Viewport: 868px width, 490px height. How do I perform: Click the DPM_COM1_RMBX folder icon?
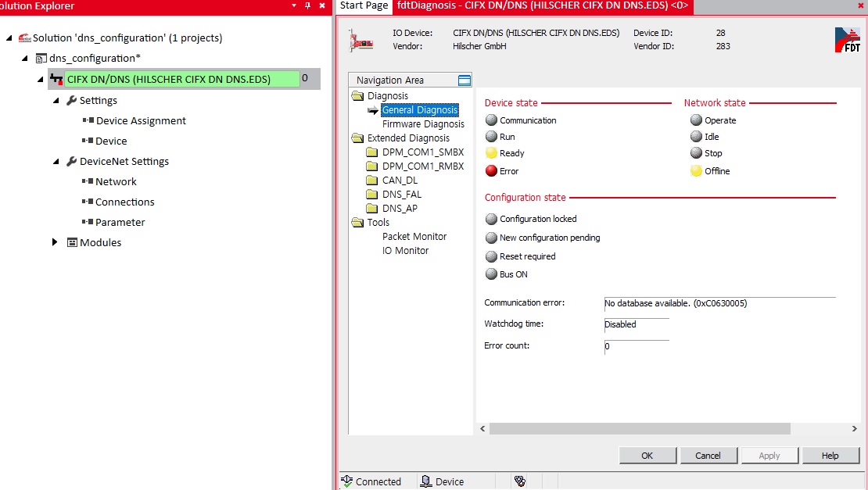point(372,166)
